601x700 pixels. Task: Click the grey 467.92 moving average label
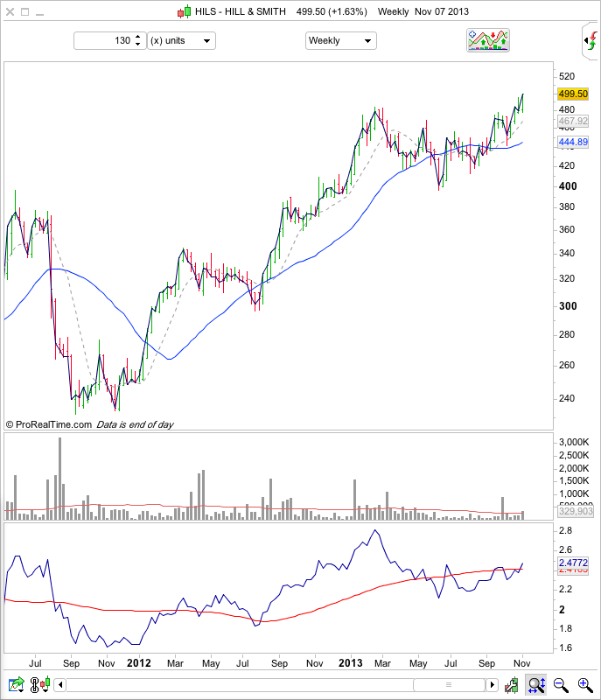573,121
